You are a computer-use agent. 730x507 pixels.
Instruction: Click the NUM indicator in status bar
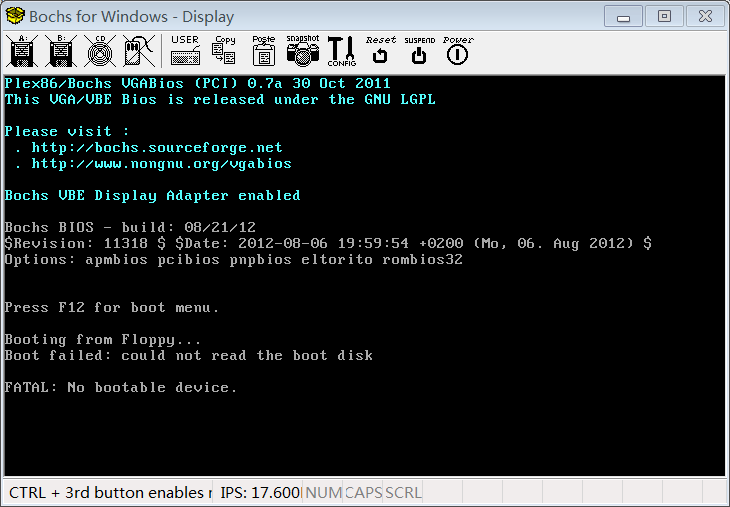click(323, 493)
